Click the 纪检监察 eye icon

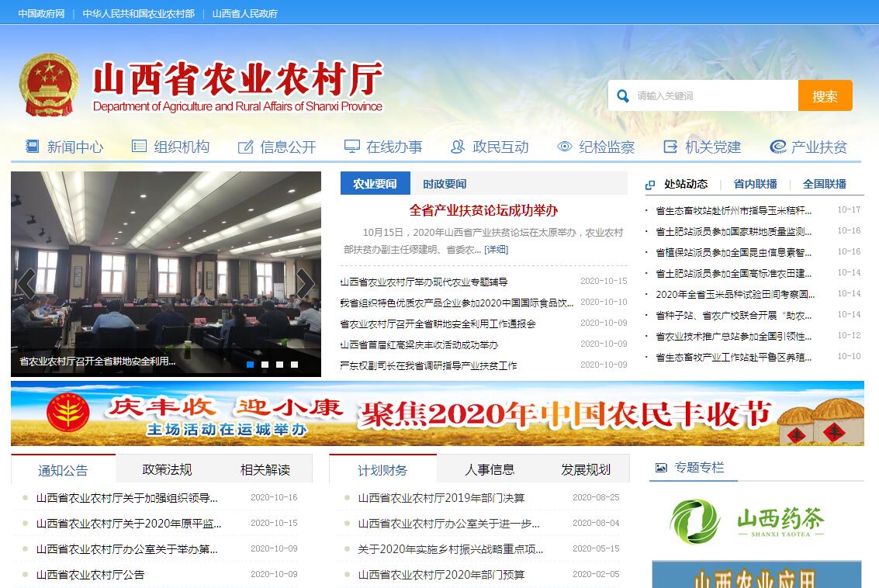[564, 147]
